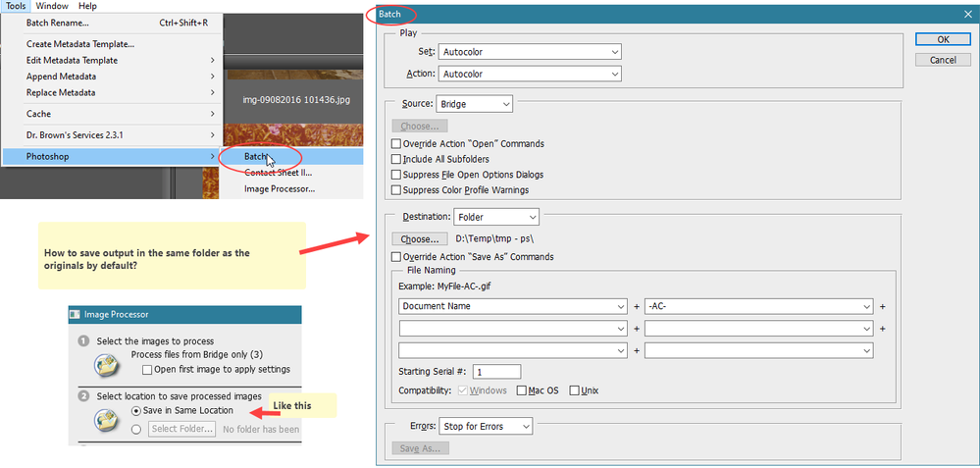Click the Starting Serial number field
This screenshot has height=468, width=980.
(x=497, y=372)
